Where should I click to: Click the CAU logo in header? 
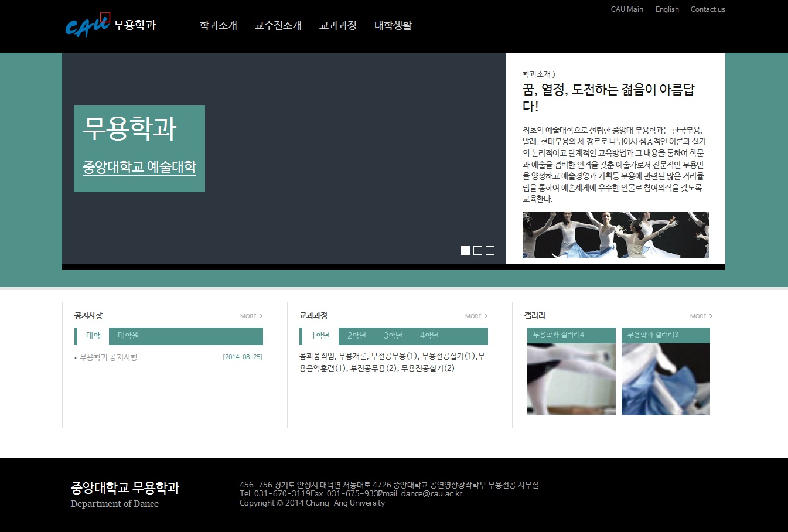87,25
